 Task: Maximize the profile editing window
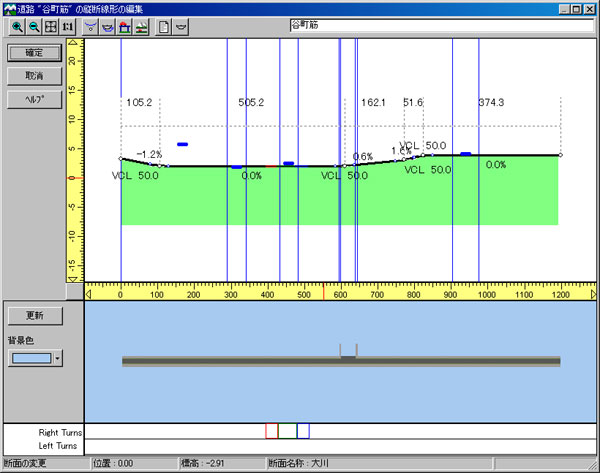[576, 9]
